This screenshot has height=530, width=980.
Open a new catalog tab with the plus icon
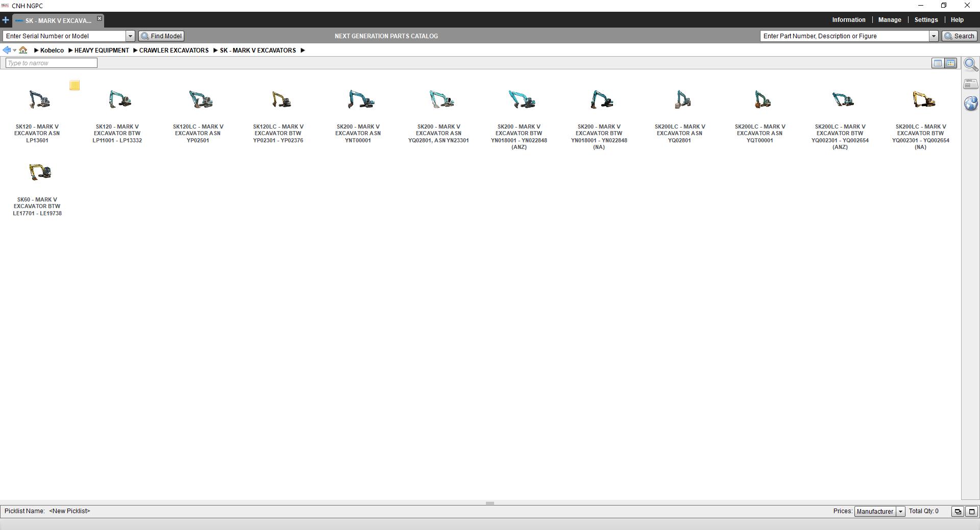6,20
